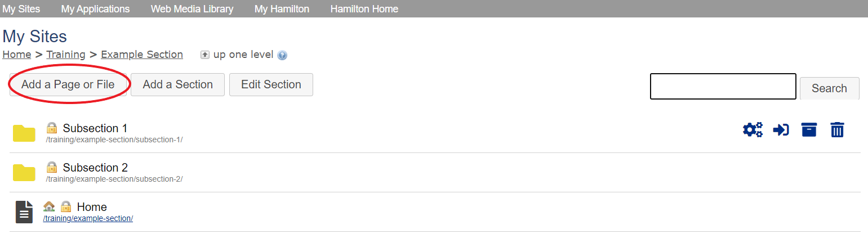Click the up one level arrow icon
The height and width of the screenshot is (243, 868).
(x=205, y=55)
